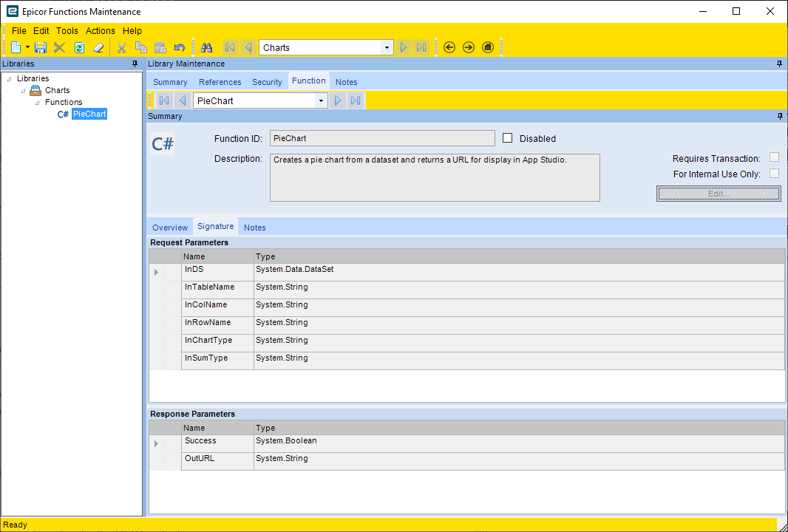788x532 pixels.
Task: Click inside the Description text box
Action: point(435,177)
